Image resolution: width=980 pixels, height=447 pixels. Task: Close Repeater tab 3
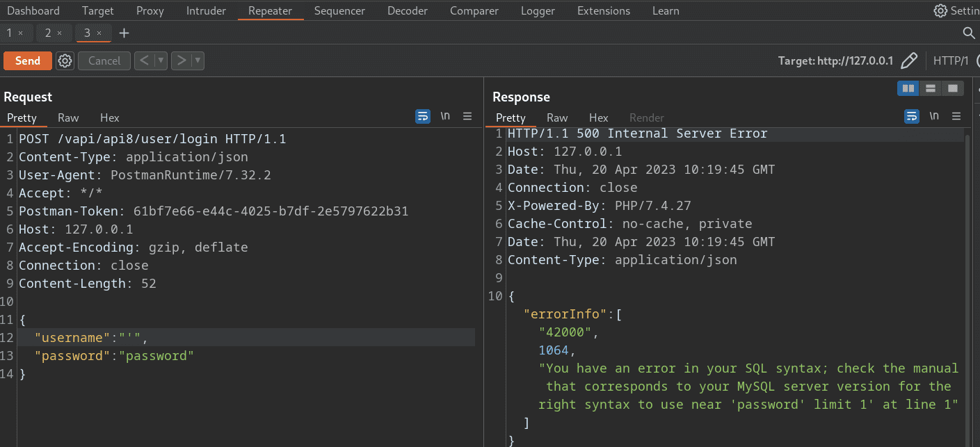[x=99, y=33]
